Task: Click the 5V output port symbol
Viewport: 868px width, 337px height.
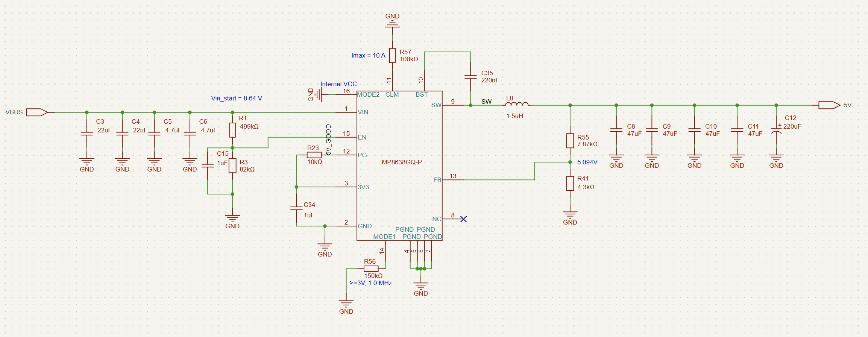Action: (x=829, y=105)
